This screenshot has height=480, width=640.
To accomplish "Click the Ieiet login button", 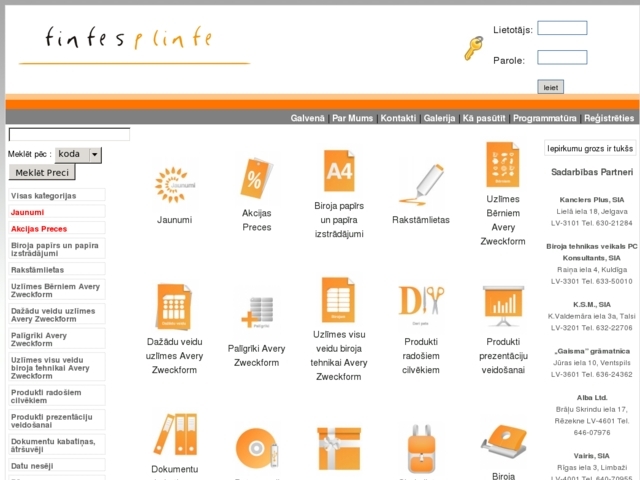I will pos(550,87).
